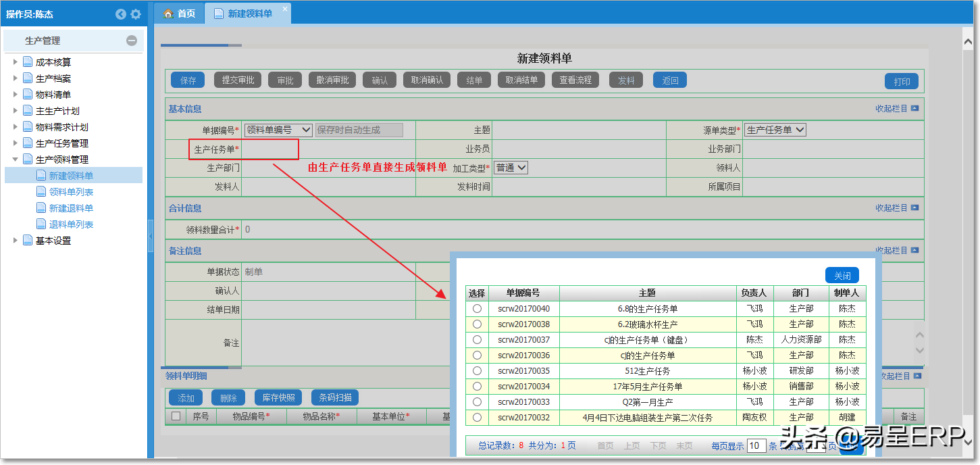
Task: Open the 源单类型 生产任务单 dropdown
Action: click(x=775, y=130)
